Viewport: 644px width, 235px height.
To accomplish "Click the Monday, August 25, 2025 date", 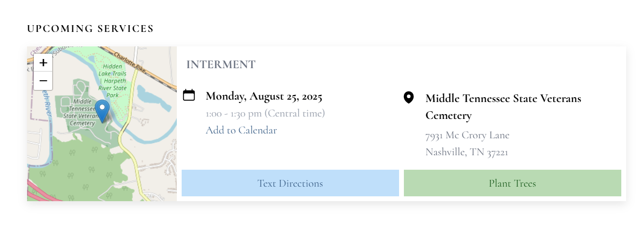I will point(264,96).
